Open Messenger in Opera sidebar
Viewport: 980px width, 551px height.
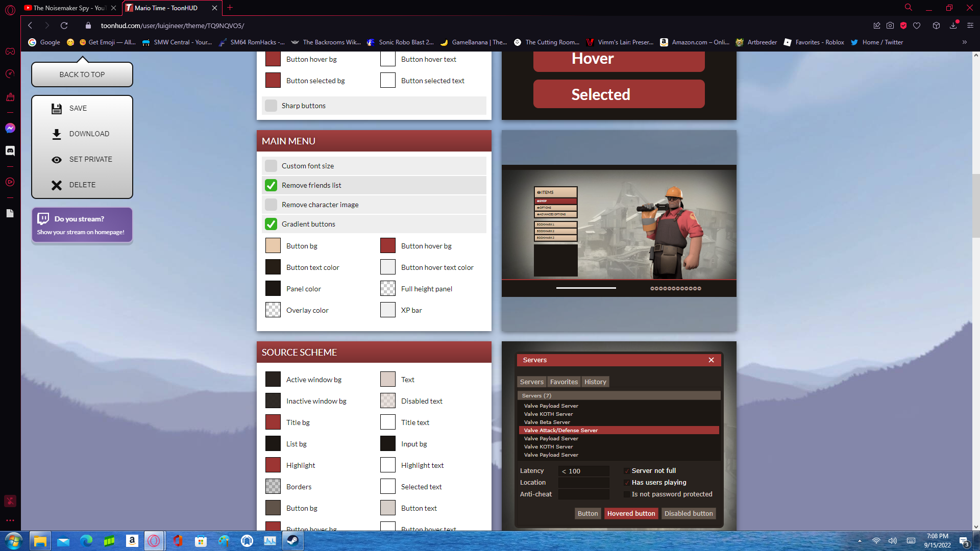(x=10, y=128)
